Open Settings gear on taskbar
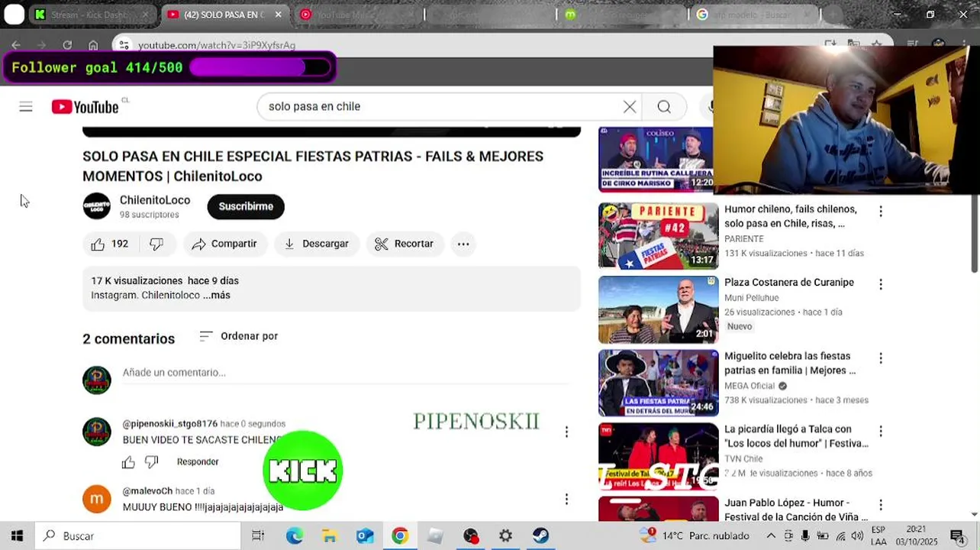 point(506,536)
